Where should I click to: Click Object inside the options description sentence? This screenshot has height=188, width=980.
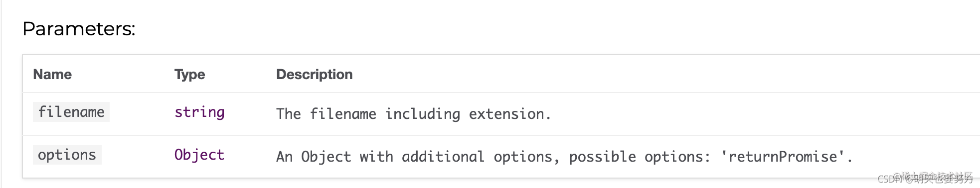326,157
